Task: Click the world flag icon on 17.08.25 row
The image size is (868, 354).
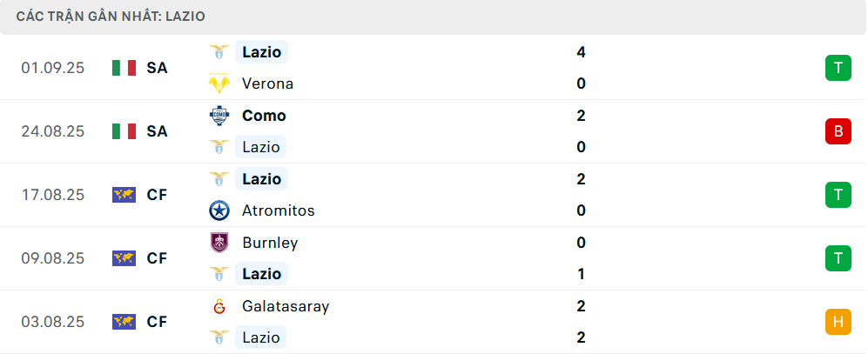Action: click(x=124, y=195)
